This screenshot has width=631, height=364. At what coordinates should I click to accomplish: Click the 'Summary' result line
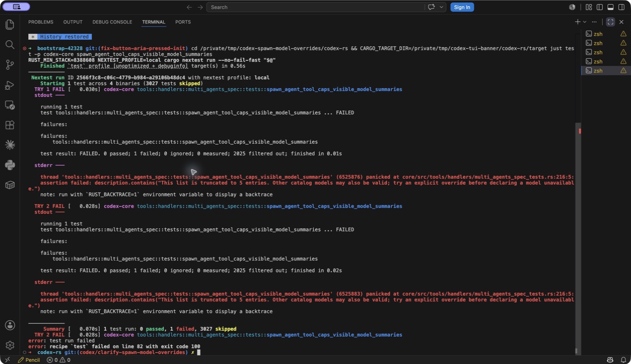click(140, 329)
